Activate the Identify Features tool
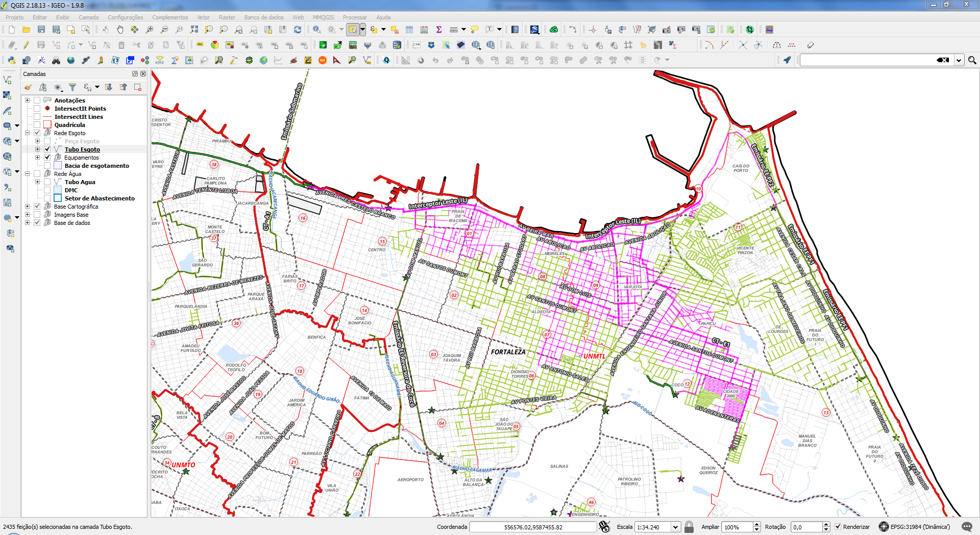This screenshot has width=980, height=535. [317, 30]
